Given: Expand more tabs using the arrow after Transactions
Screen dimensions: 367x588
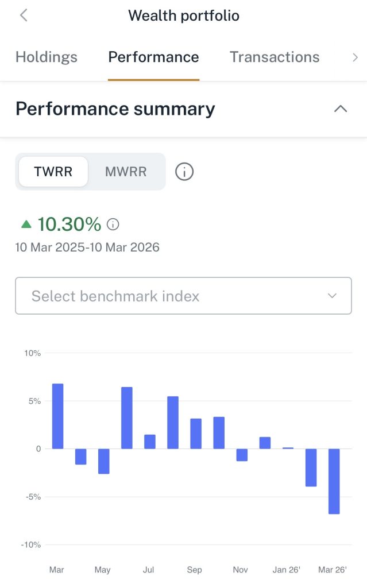Looking at the screenshot, I should (356, 57).
